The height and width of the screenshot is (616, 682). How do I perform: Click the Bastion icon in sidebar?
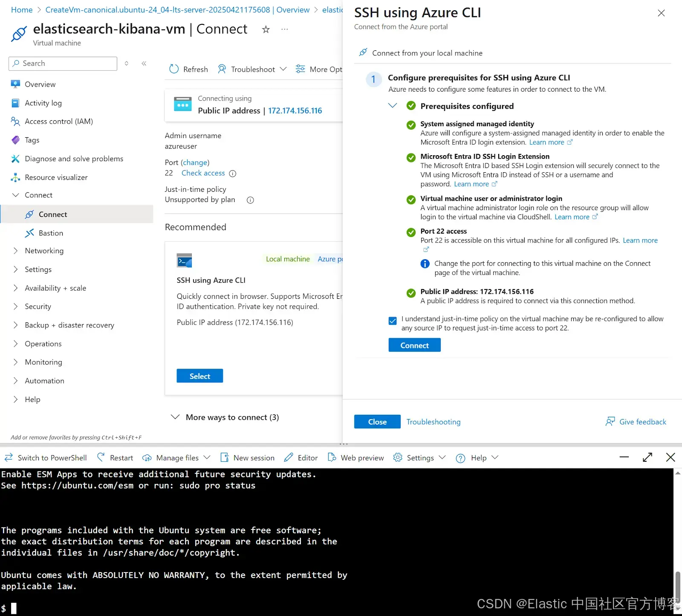coord(29,233)
